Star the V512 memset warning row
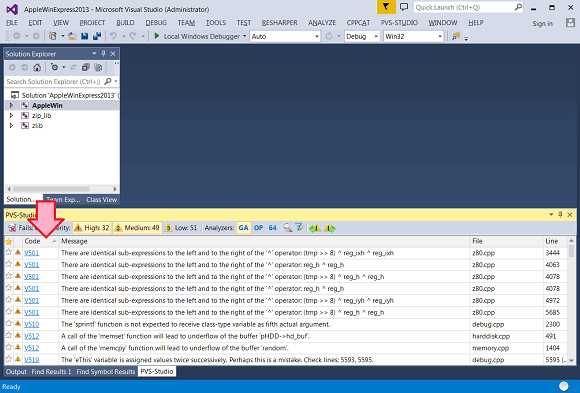Image resolution: width=580 pixels, height=393 pixels. (x=9, y=336)
